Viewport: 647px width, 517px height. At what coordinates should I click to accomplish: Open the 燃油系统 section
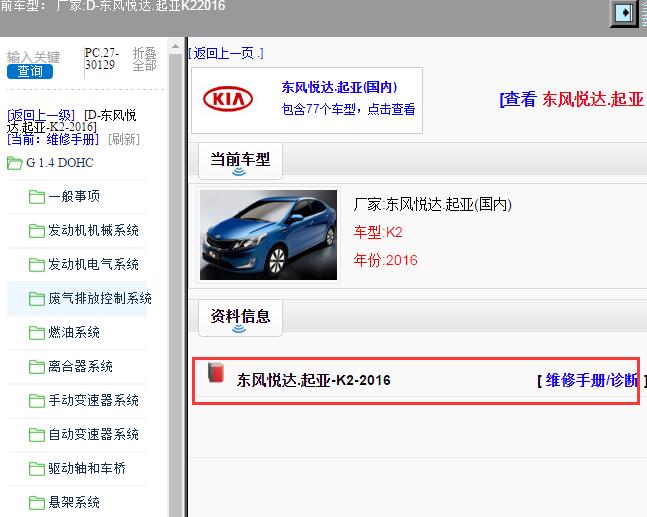[x=74, y=332]
